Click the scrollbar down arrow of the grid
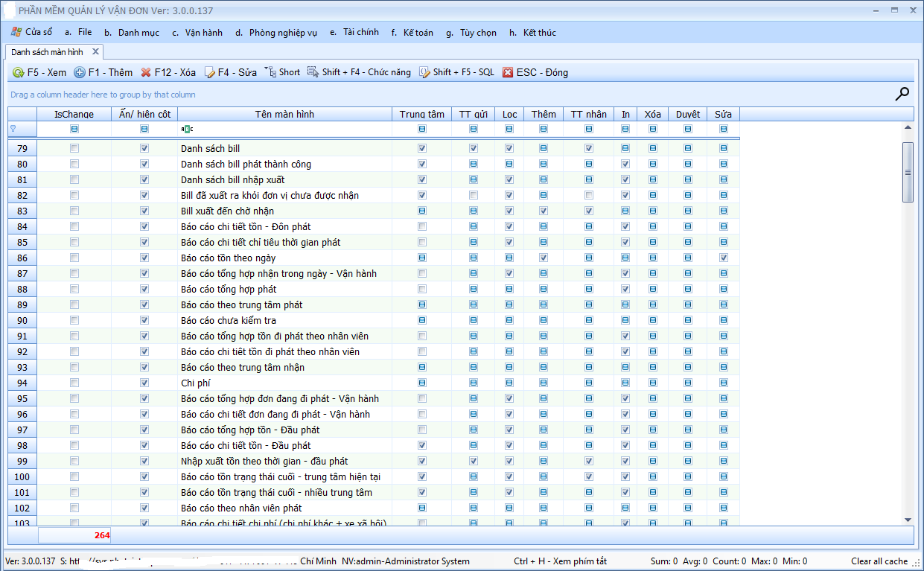The image size is (924, 571). pyautogui.click(x=908, y=520)
